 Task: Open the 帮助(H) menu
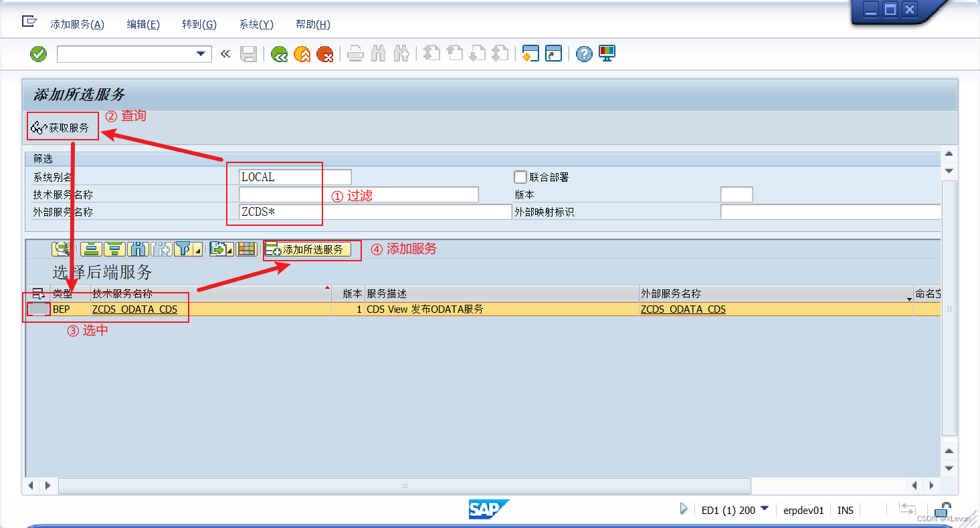click(313, 25)
